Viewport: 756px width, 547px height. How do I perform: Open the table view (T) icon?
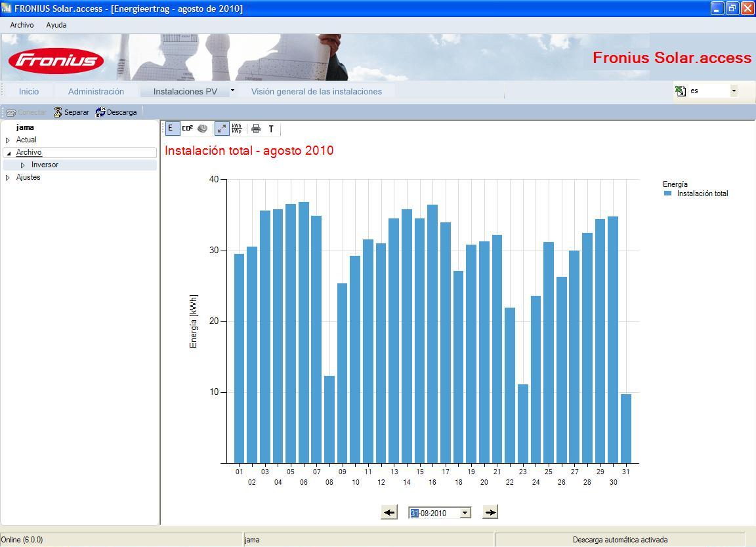[x=271, y=129]
